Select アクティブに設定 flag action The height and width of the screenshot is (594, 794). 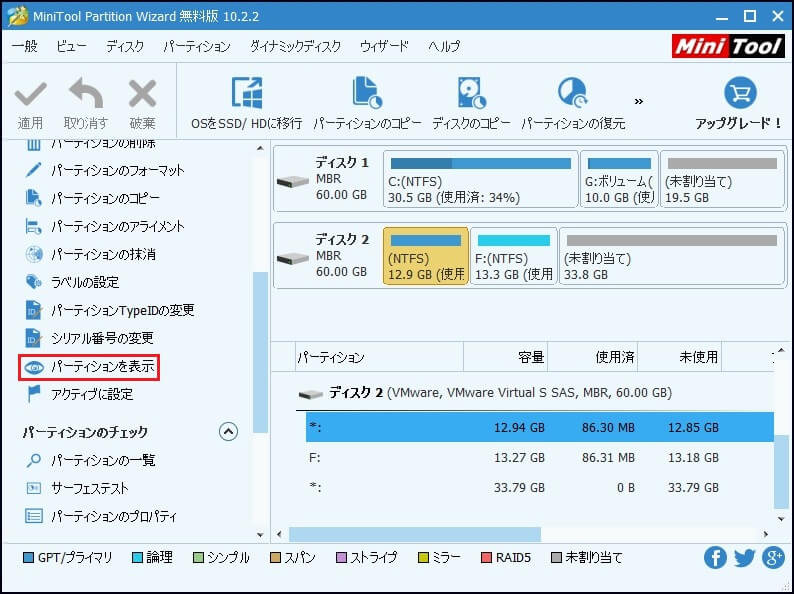pyautogui.click(x=79, y=394)
